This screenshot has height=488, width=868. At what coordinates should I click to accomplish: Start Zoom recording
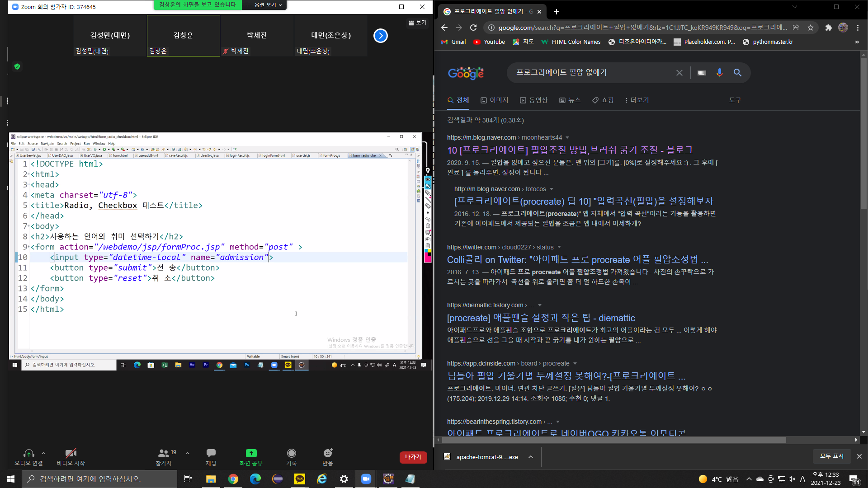(x=292, y=453)
